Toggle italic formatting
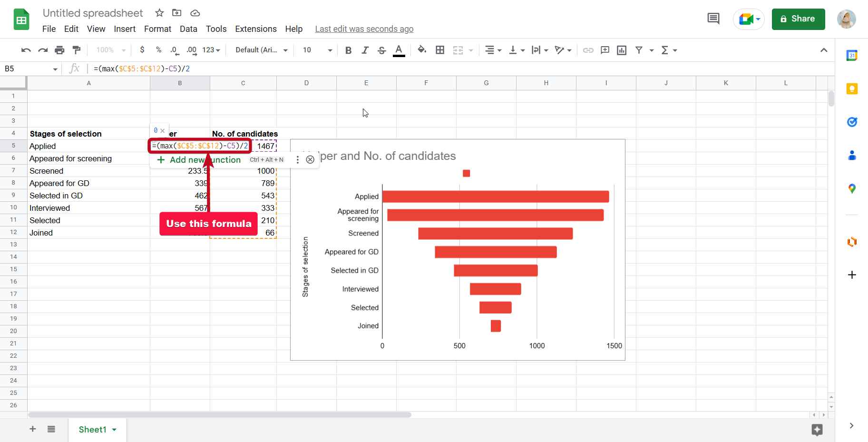Viewport: 868px width, 442px height. pyautogui.click(x=365, y=50)
